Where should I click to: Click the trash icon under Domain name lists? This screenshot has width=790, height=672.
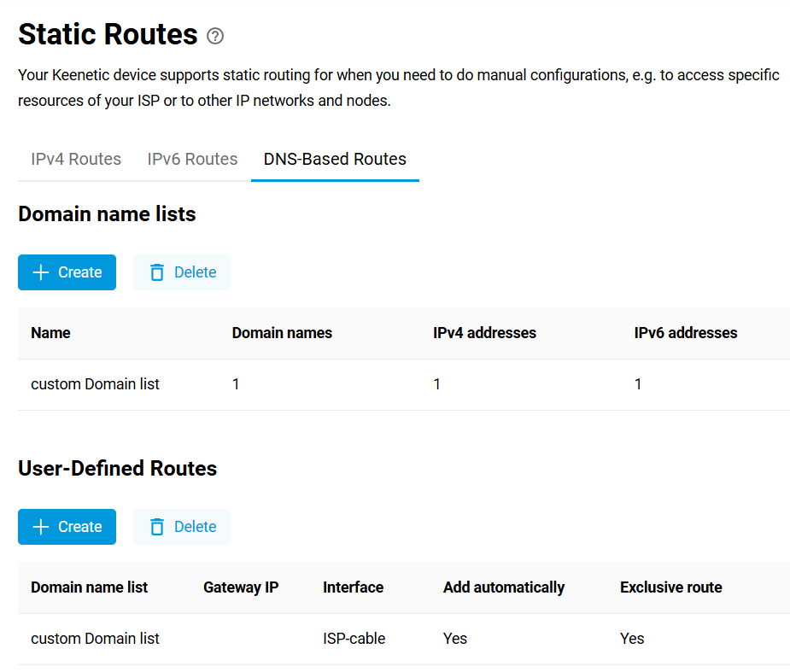157,272
